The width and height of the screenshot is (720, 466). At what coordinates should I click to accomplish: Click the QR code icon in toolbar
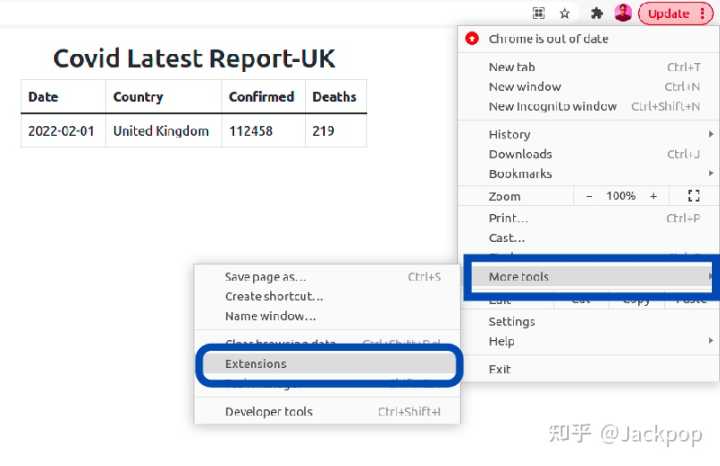538,13
